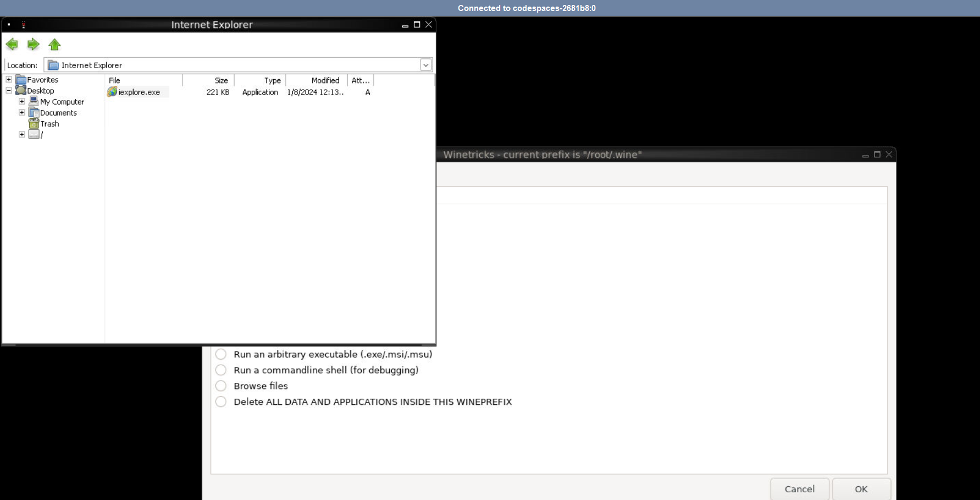Select the iexplore.exe file name

(x=139, y=92)
